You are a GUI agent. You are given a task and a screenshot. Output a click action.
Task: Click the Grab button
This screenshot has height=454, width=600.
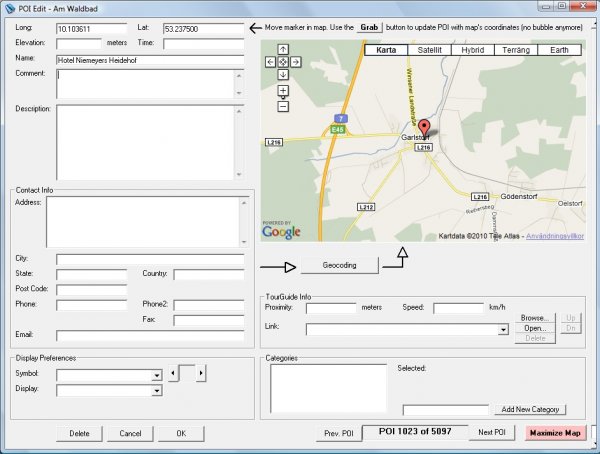click(369, 28)
